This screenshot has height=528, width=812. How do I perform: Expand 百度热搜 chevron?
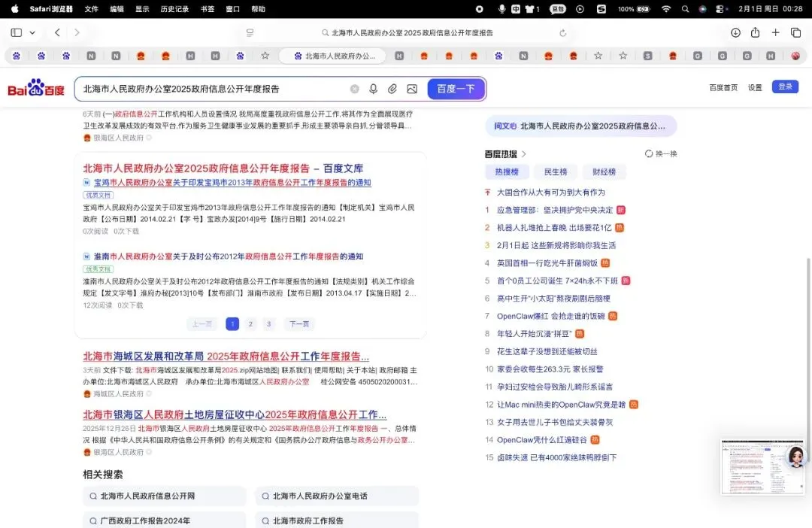(524, 154)
